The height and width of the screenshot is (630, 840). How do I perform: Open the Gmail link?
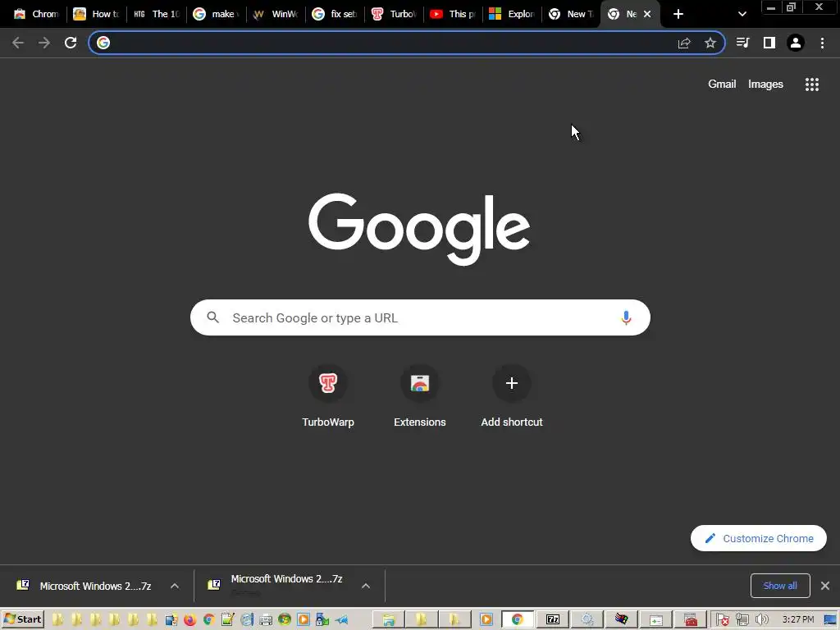tap(722, 84)
